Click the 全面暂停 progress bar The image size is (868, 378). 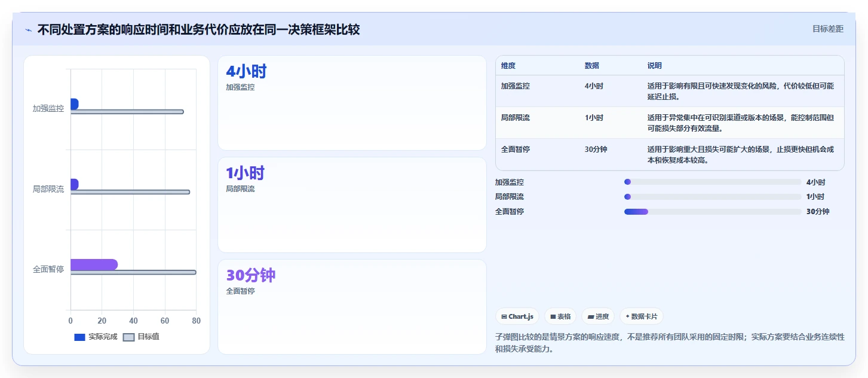tap(713, 212)
